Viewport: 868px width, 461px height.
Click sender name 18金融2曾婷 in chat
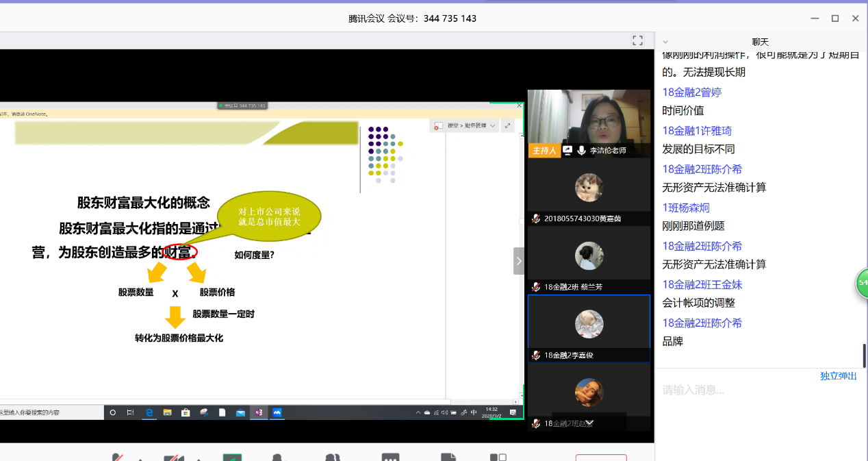click(691, 92)
